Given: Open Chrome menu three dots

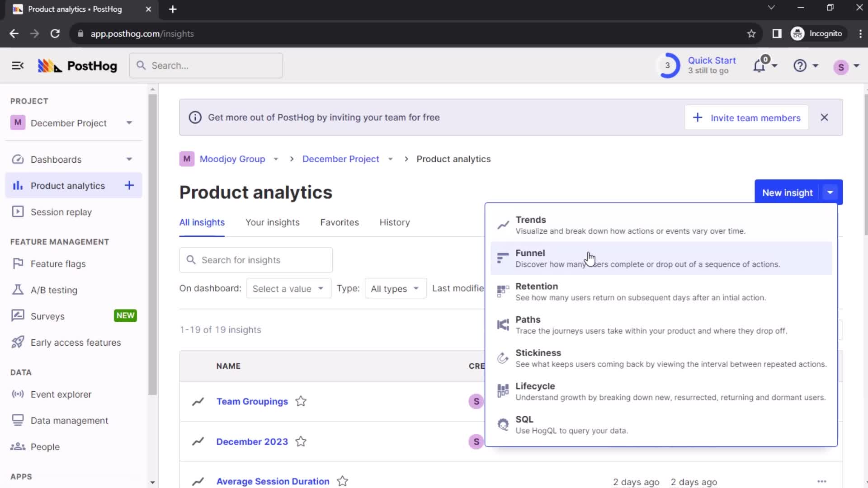Looking at the screenshot, I should click(860, 34).
